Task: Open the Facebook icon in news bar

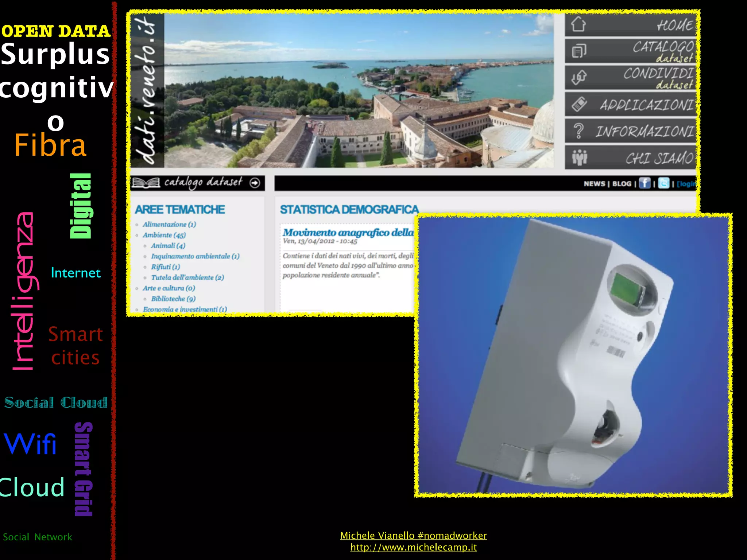Action: 645,183
